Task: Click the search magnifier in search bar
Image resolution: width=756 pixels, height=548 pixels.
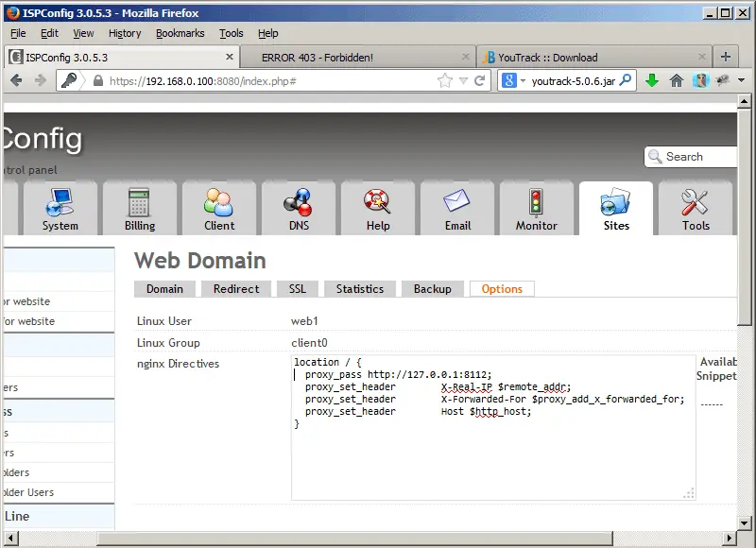Action: (x=625, y=80)
